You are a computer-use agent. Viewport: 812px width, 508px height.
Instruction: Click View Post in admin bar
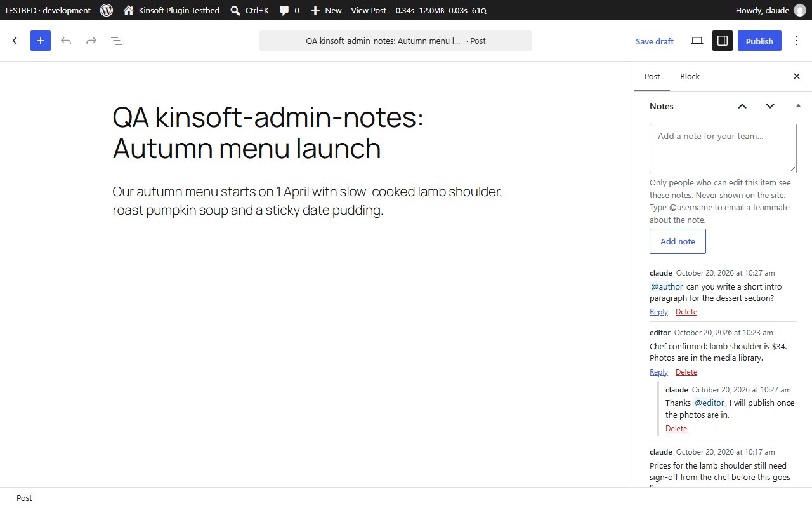(369, 10)
